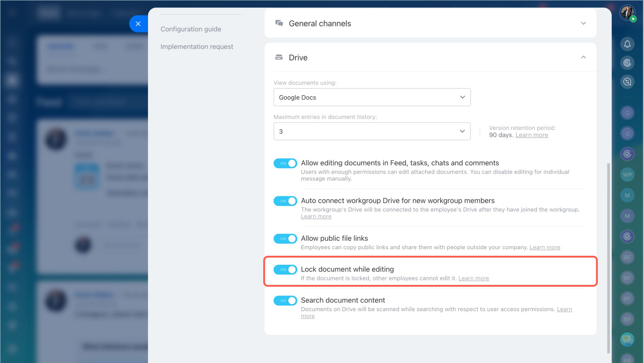Toggle Lock document while editing switch
644x363 pixels.
285,270
